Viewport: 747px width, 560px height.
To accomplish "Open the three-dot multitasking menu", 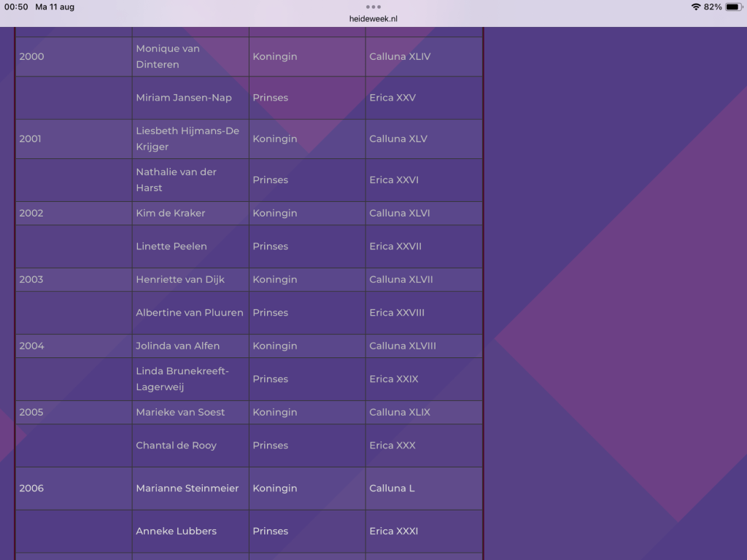I will pyautogui.click(x=373, y=7).
